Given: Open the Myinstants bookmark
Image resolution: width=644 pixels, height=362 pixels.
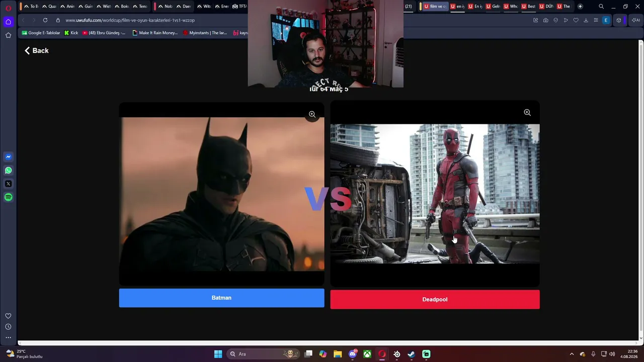Looking at the screenshot, I should [205, 33].
